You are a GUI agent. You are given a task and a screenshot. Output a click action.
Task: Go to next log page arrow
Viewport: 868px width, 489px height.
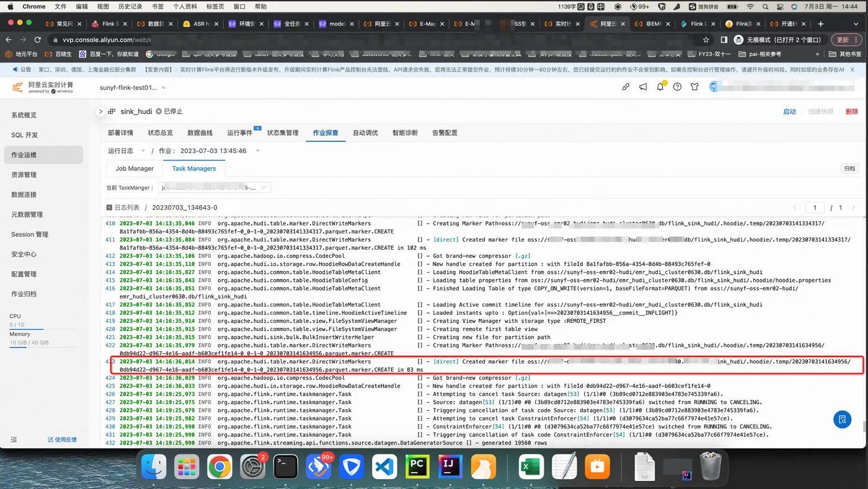(853, 208)
